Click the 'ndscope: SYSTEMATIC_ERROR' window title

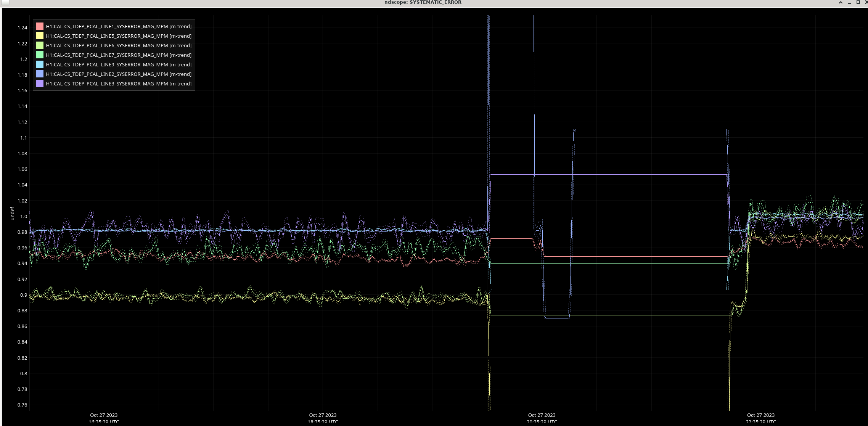point(423,2)
